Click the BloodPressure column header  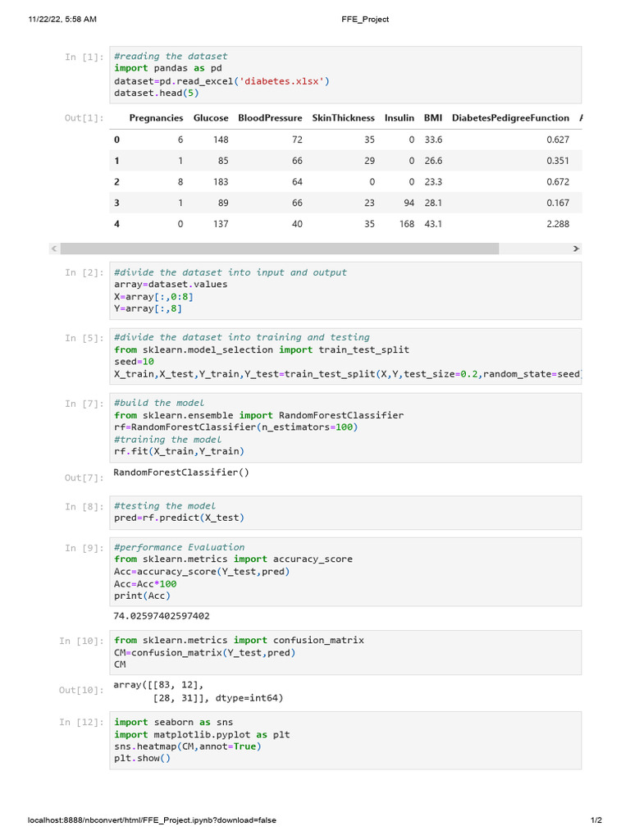[x=270, y=118]
